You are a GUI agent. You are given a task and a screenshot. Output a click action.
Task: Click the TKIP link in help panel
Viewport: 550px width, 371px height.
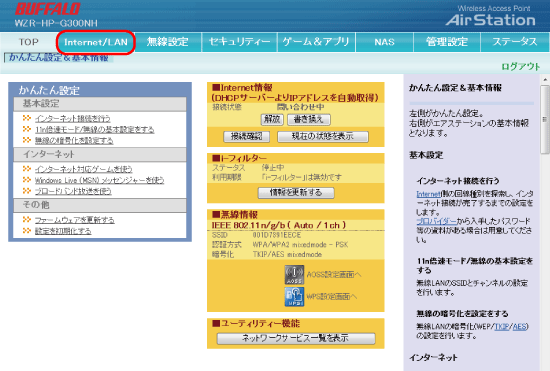[502, 327]
